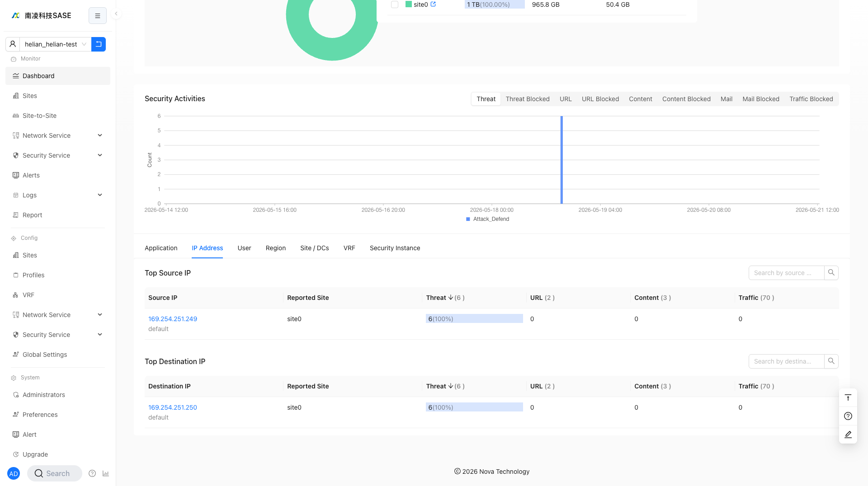The image size is (868, 486).
Task: Click the destination IP threat 6(100%) bar
Action: tap(474, 407)
